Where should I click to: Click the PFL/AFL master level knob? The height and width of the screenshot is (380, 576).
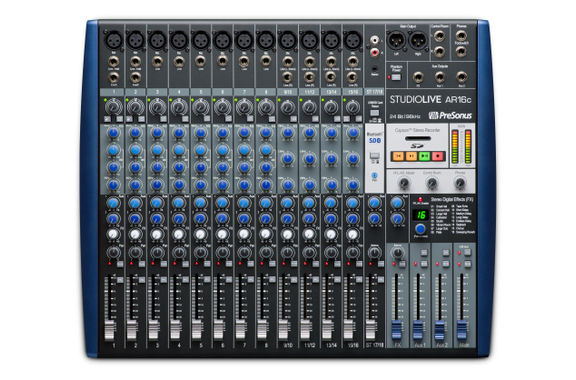click(x=404, y=183)
